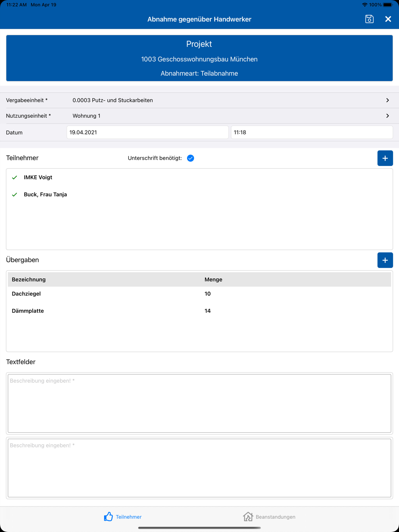The height and width of the screenshot is (532, 399).
Task: Open the Wohnung 1 value
Action: tap(87, 116)
